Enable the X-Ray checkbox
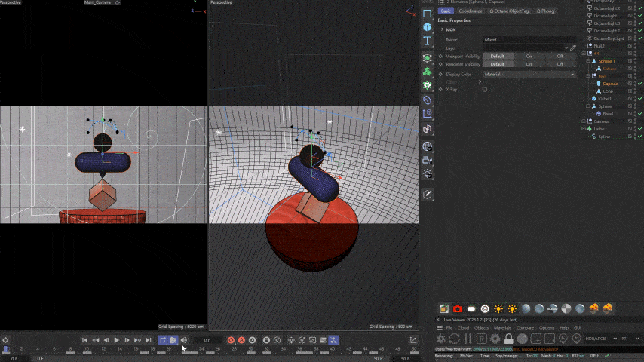 pyautogui.click(x=485, y=89)
